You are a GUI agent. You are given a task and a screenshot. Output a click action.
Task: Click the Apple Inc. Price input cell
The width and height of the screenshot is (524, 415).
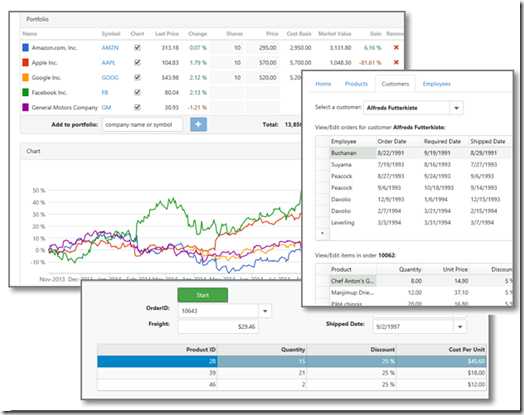pyautogui.click(x=263, y=62)
